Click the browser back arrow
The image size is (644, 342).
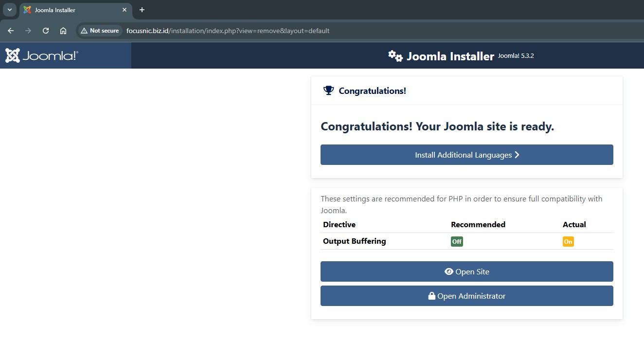(11, 31)
